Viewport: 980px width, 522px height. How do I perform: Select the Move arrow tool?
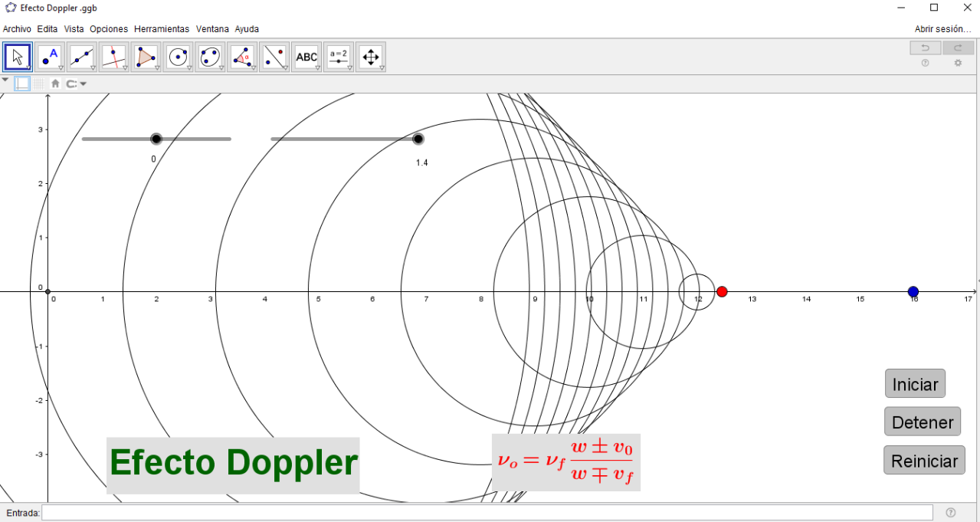(18, 57)
